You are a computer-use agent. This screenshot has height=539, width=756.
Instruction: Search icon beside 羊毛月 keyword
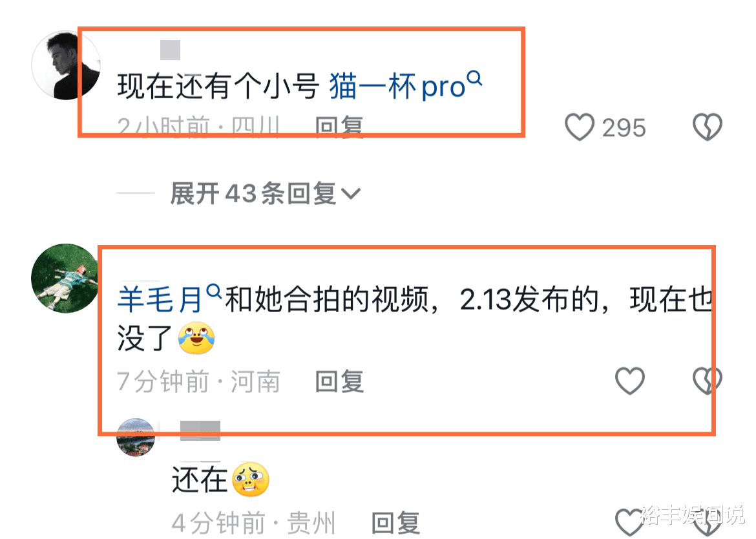coord(214,291)
